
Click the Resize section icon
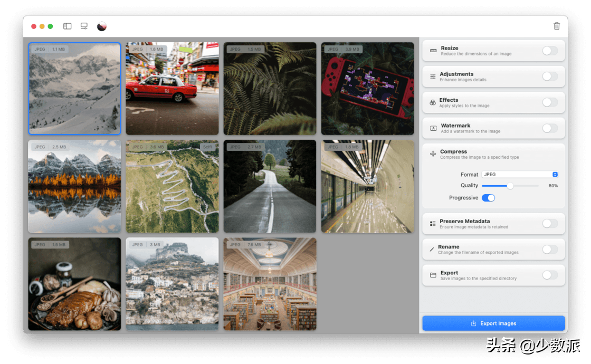pyautogui.click(x=433, y=51)
